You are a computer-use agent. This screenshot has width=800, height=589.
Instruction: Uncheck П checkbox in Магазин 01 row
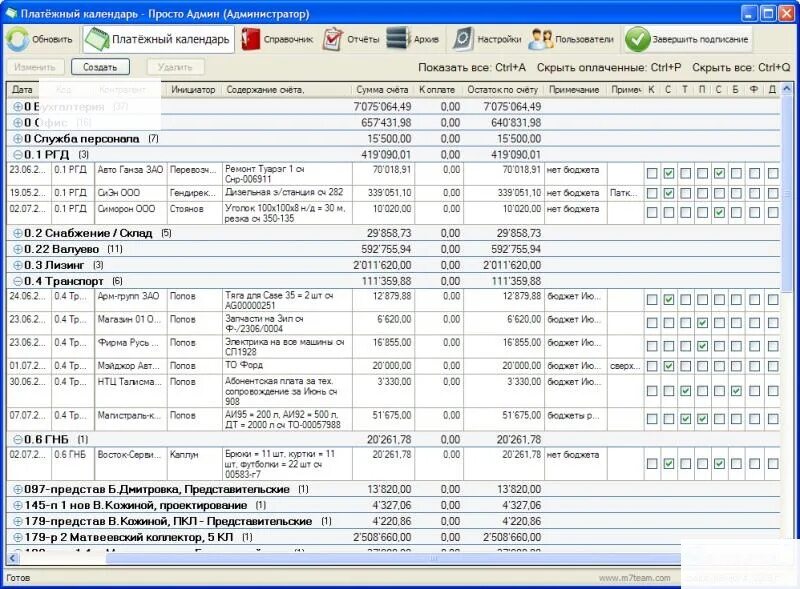click(703, 323)
